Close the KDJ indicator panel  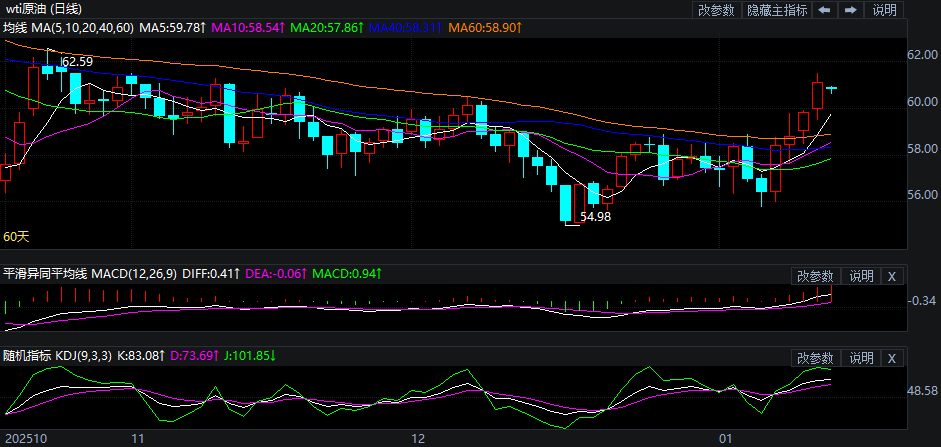tap(891, 358)
